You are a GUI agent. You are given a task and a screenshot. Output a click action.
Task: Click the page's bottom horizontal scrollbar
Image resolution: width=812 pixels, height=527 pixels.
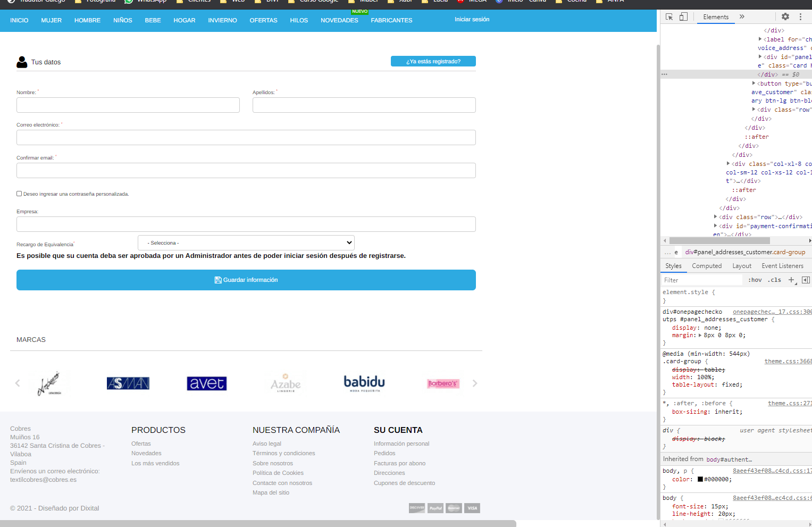258,523
